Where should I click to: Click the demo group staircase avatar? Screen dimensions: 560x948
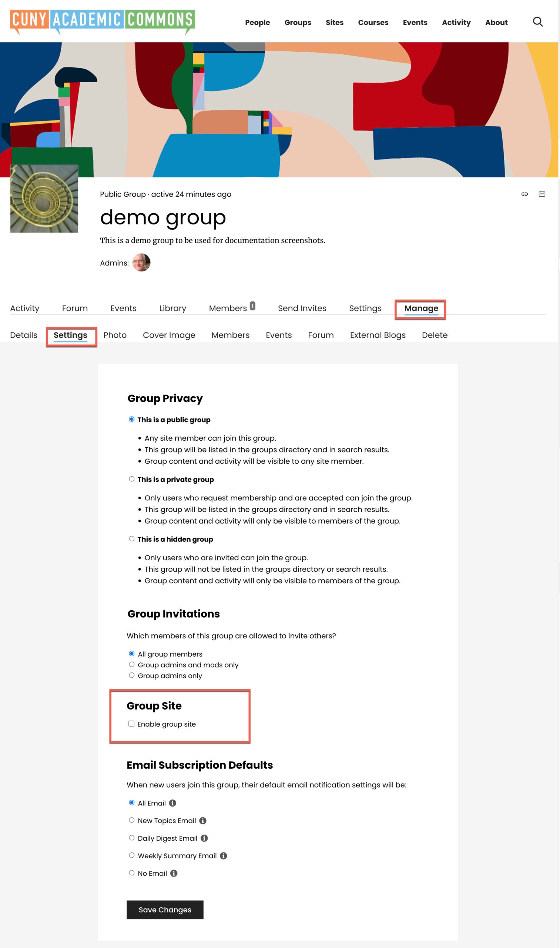[x=44, y=198]
